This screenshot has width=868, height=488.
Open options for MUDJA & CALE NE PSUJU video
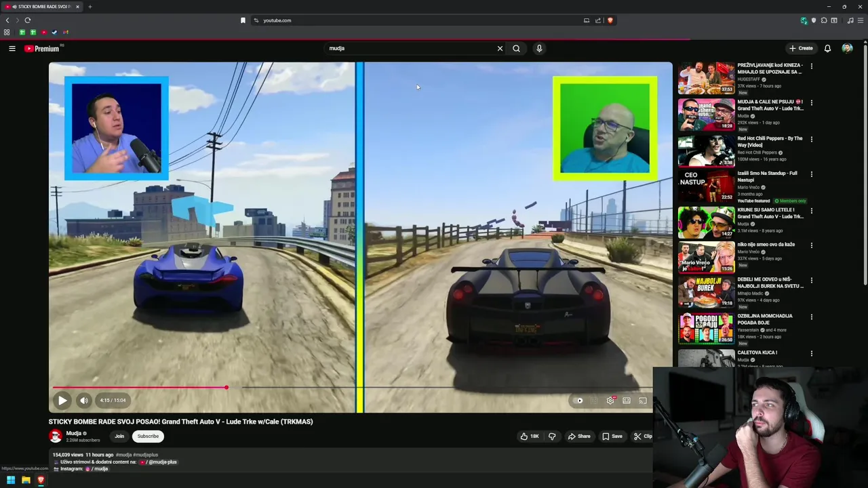pos(811,103)
